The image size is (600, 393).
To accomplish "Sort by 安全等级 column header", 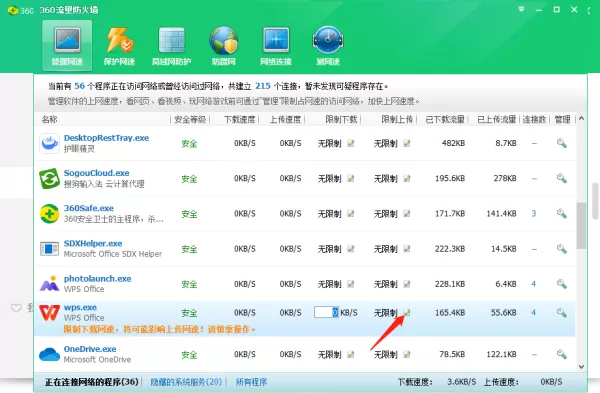I will tap(190, 119).
